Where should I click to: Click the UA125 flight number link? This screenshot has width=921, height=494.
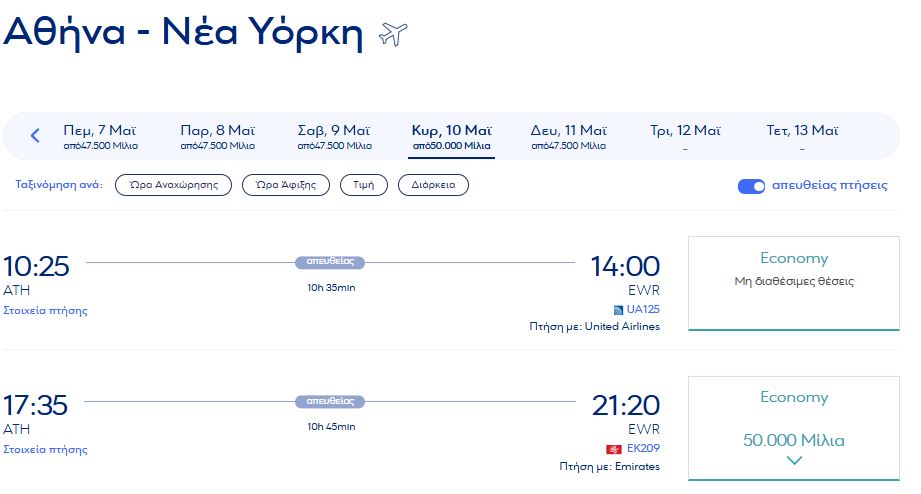click(643, 310)
